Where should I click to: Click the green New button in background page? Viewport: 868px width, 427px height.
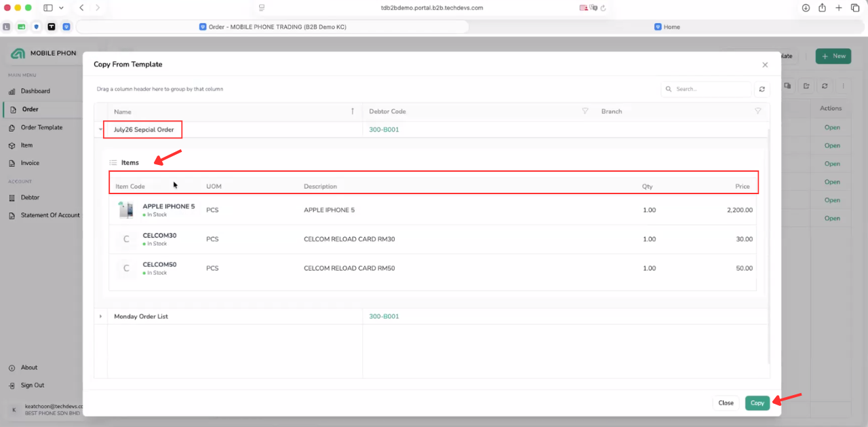coord(833,56)
